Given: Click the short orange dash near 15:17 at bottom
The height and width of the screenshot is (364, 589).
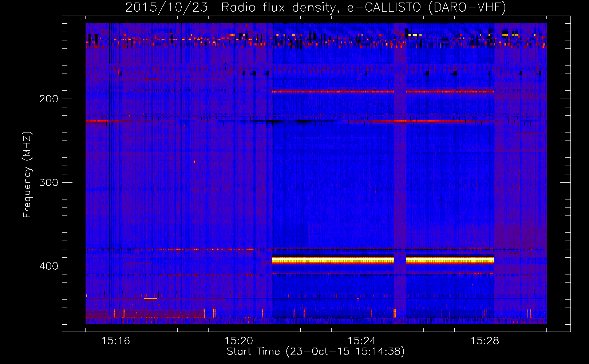Looking at the screenshot, I should coord(151,298).
